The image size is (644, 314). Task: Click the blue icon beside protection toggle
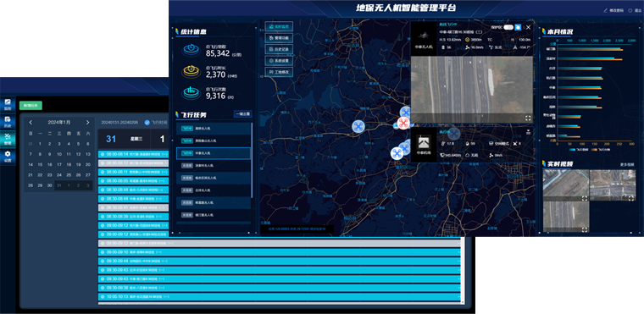coord(518,27)
